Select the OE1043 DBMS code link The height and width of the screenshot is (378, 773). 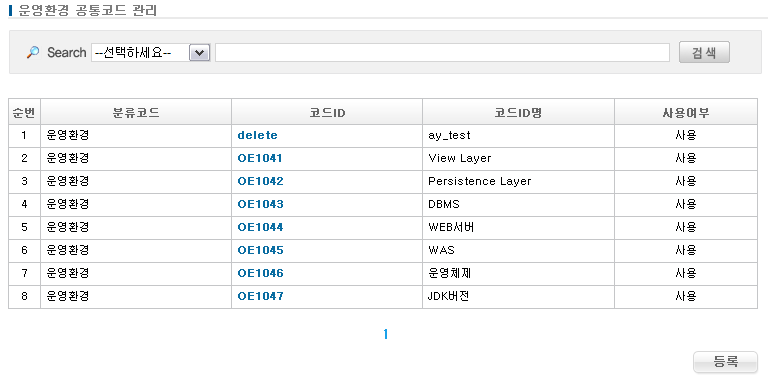[260, 204]
